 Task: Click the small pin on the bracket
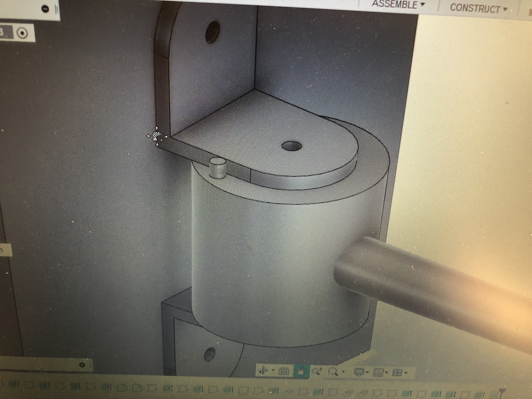tap(218, 168)
